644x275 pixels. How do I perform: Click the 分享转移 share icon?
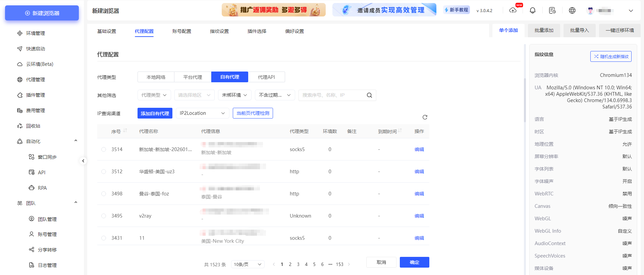click(32, 249)
